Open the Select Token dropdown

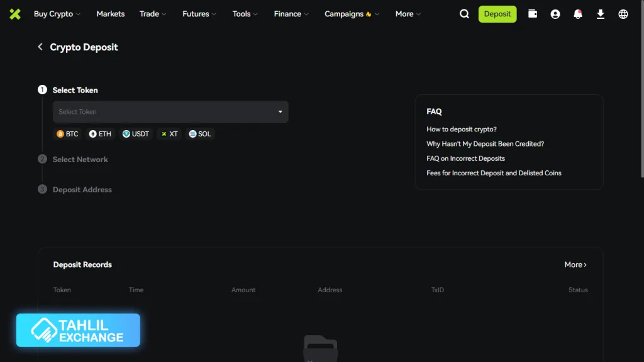(170, 112)
